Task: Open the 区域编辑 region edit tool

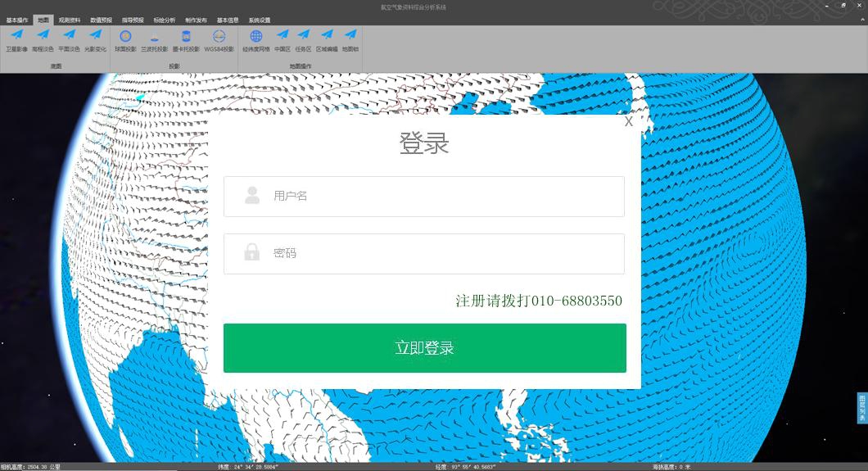Action: click(x=327, y=40)
